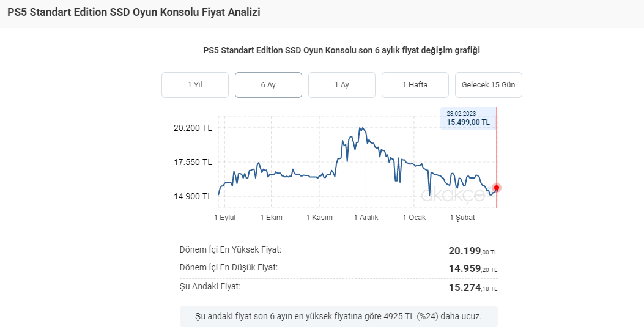
Task: Click the akakçe watermark logo
Action: tap(453, 195)
